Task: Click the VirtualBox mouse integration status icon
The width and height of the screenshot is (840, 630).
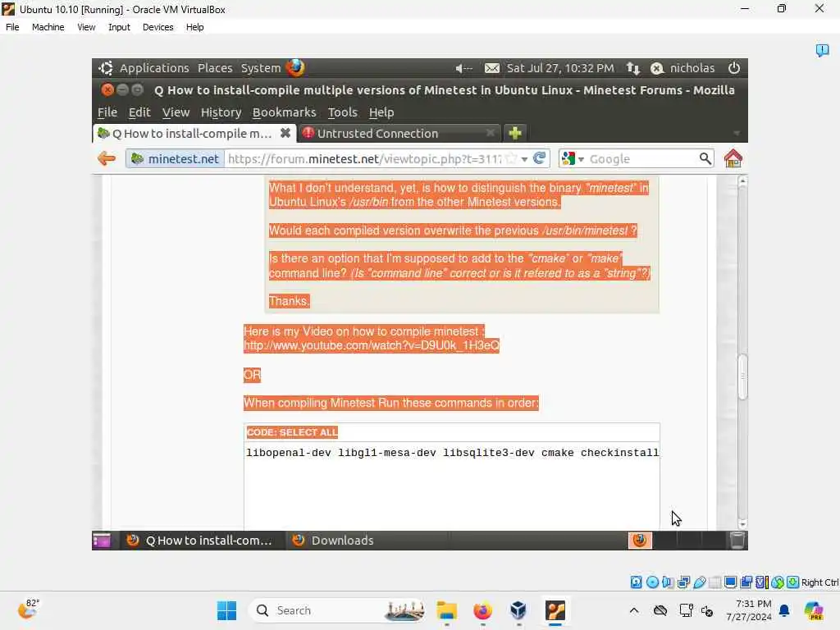Action: click(x=778, y=582)
